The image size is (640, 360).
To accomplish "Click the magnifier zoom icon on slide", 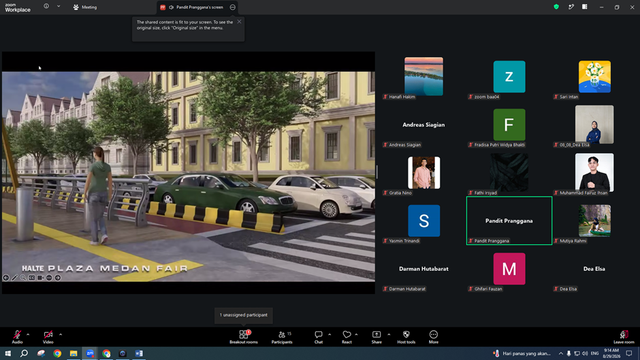I will pos(23,278).
